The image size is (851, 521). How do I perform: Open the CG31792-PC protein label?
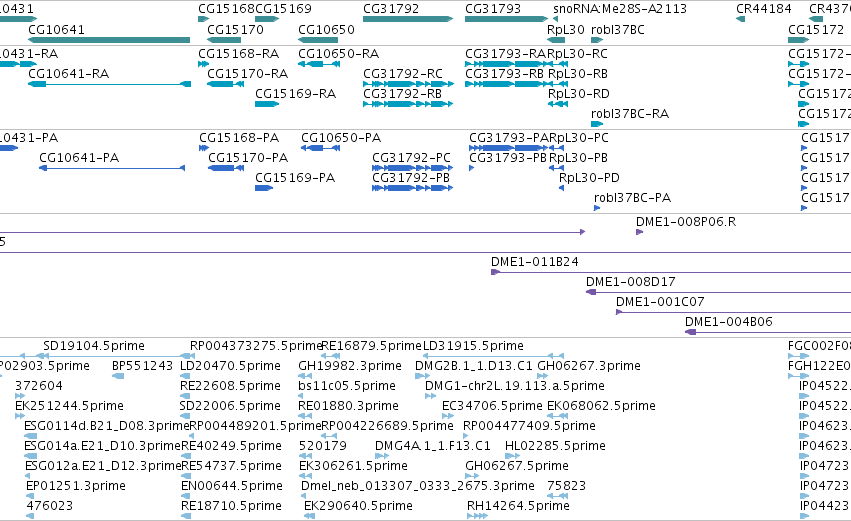point(411,157)
